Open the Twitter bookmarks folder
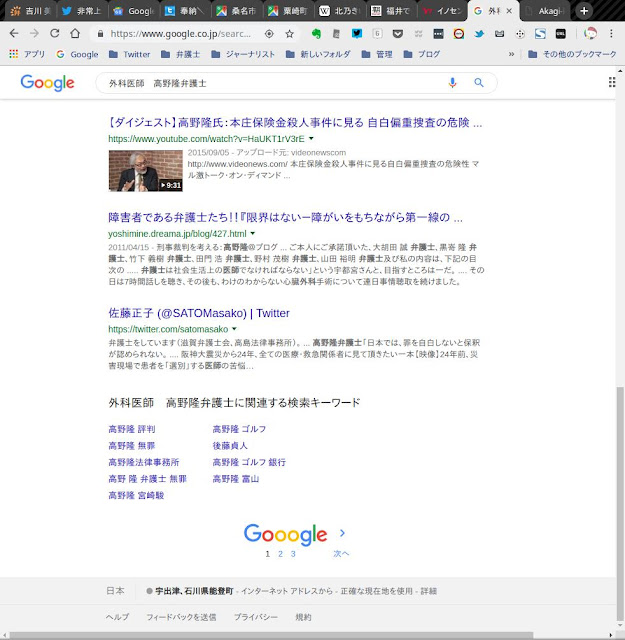The image size is (625, 640). point(130,54)
